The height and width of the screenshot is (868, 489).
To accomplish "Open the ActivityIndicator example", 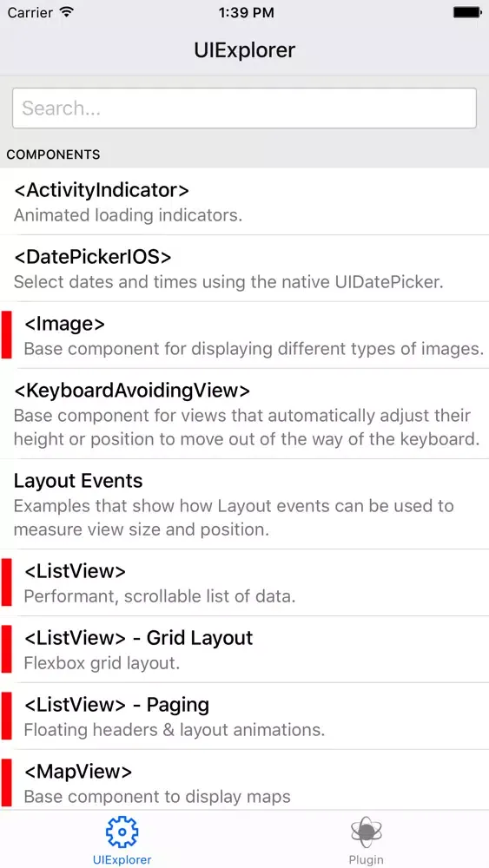I will tap(244, 201).
